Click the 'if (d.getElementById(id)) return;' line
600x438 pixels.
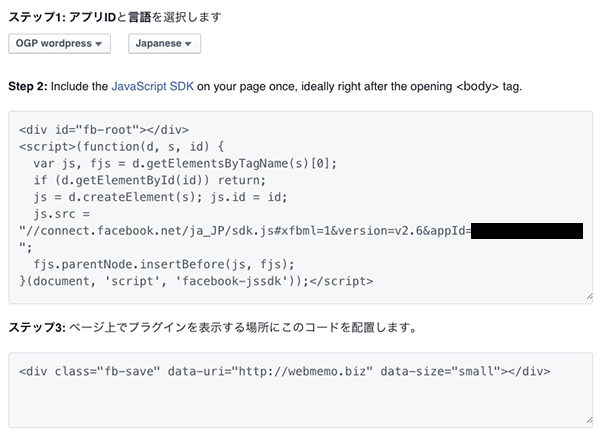[149, 180]
